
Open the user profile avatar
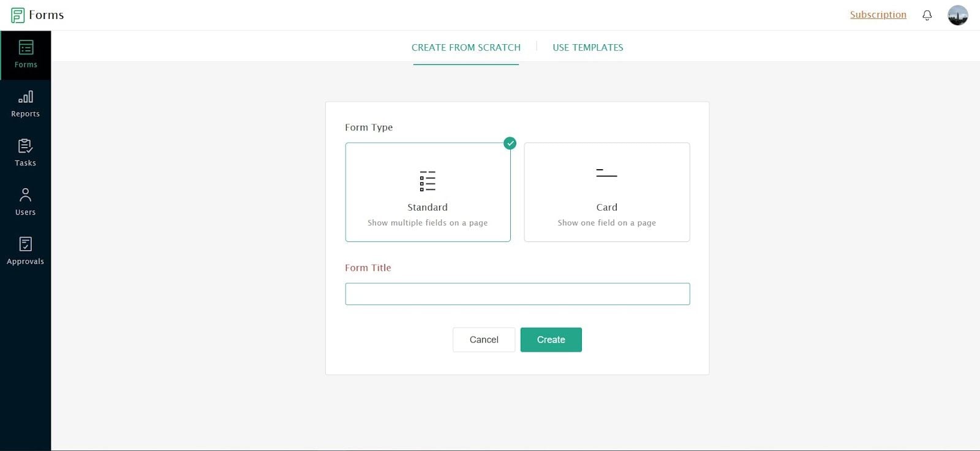958,15
